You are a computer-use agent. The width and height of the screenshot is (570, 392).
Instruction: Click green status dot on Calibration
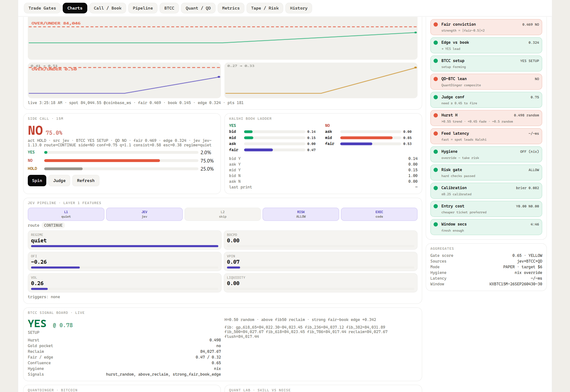tap(436, 188)
